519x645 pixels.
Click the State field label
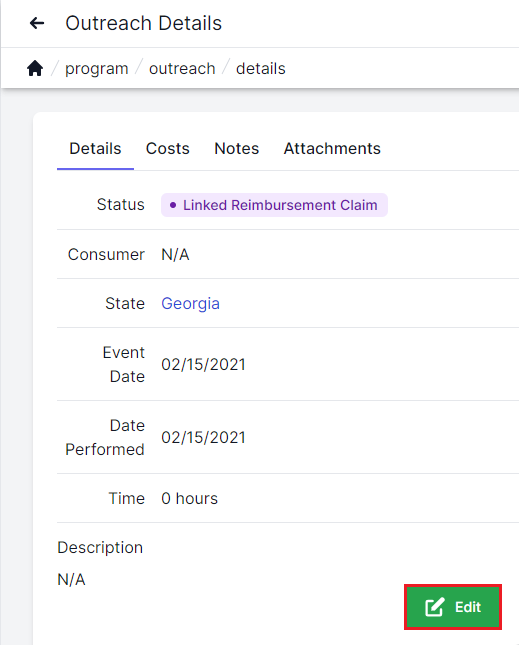point(125,304)
